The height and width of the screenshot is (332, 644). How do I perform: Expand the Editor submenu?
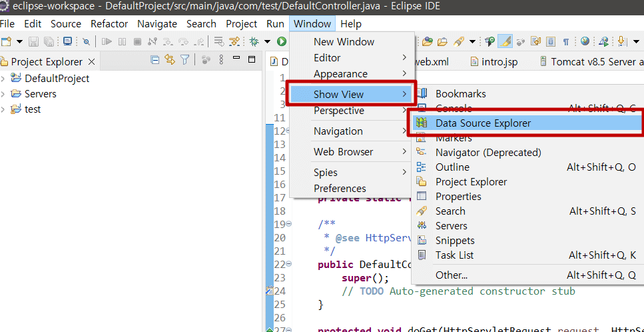tap(352, 58)
